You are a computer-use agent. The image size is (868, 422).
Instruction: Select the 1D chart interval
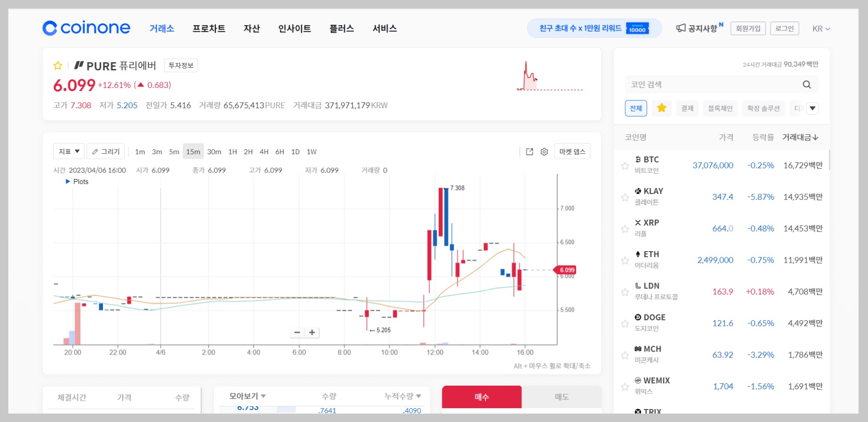tap(295, 151)
